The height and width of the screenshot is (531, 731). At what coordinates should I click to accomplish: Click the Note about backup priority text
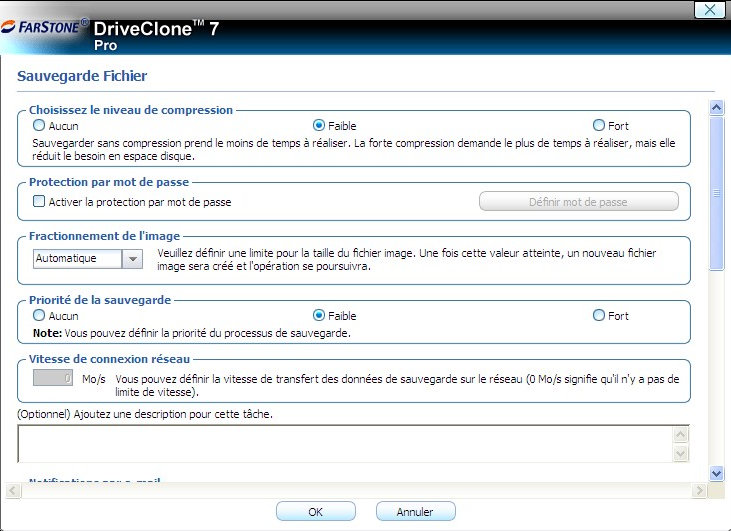click(192, 333)
